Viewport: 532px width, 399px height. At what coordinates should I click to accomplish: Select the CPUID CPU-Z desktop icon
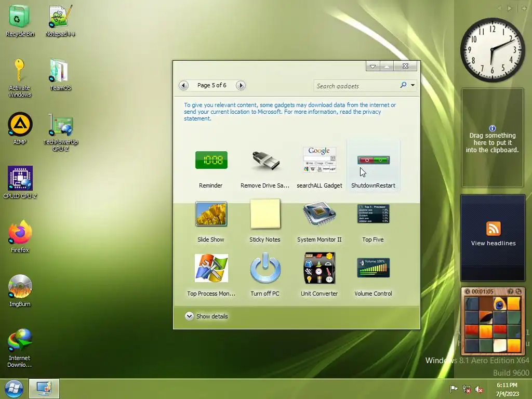pyautogui.click(x=20, y=182)
